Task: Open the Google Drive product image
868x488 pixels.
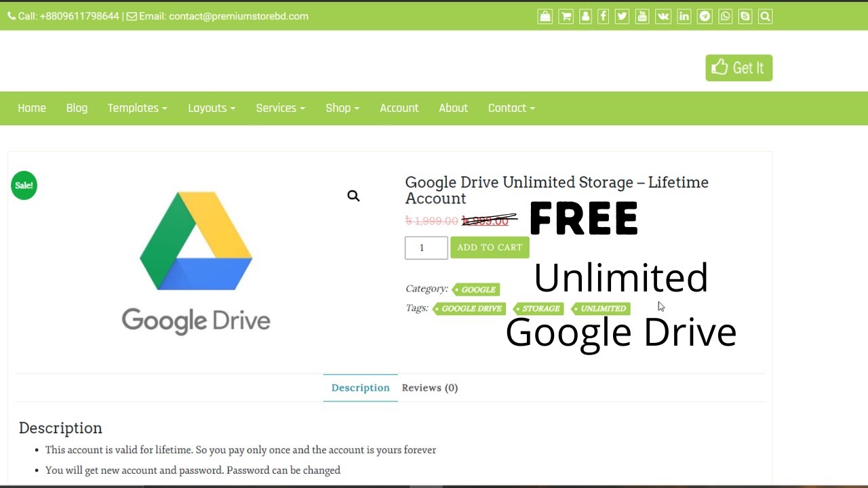Action: (x=196, y=263)
